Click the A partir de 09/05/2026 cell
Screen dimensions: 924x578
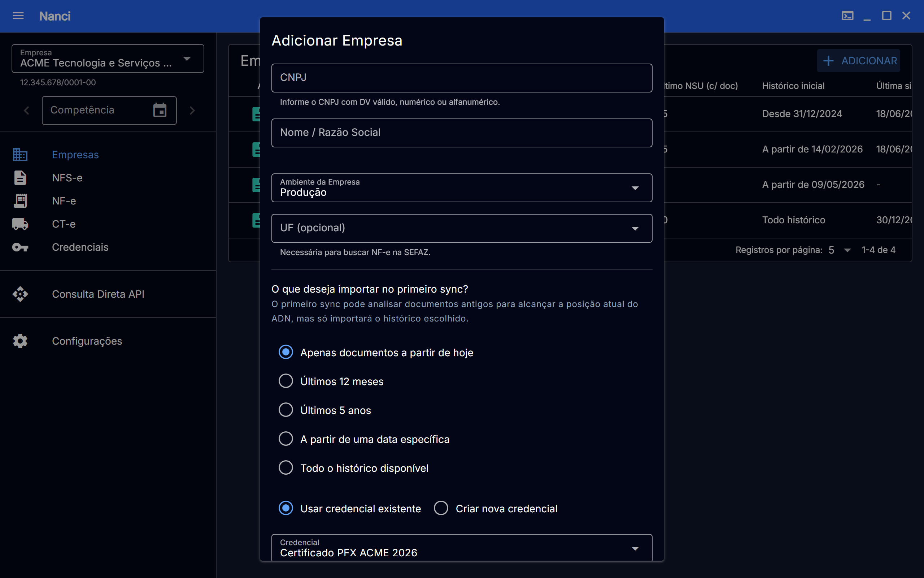pyautogui.click(x=813, y=185)
